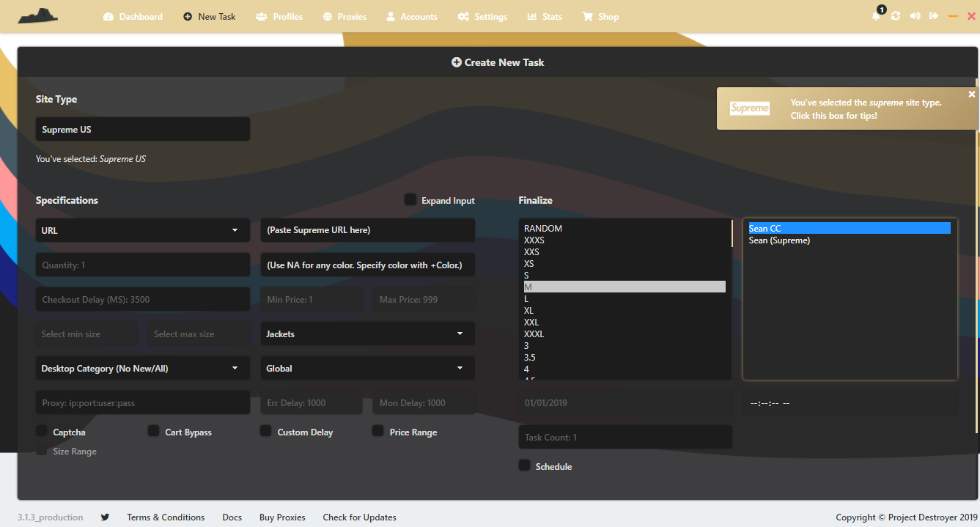Toggle the Size Range checkbox
Screen dimensions: 980x527
point(42,450)
